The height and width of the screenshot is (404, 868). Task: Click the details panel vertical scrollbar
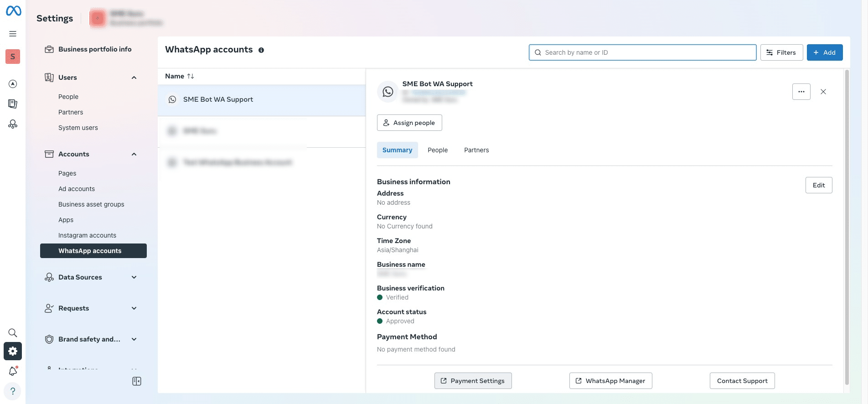tap(847, 227)
